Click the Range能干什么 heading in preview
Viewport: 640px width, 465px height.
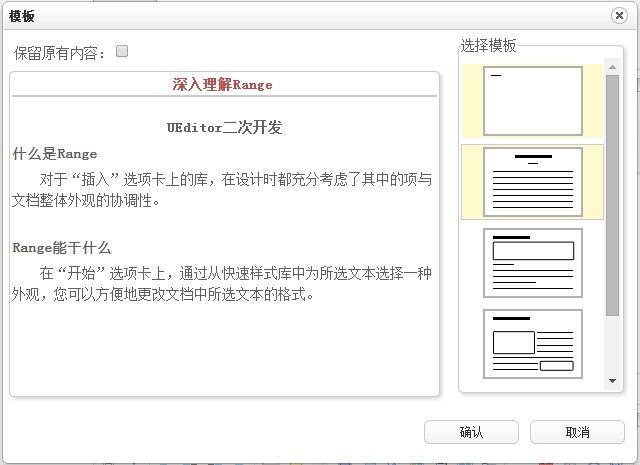(x=62, y=247)
